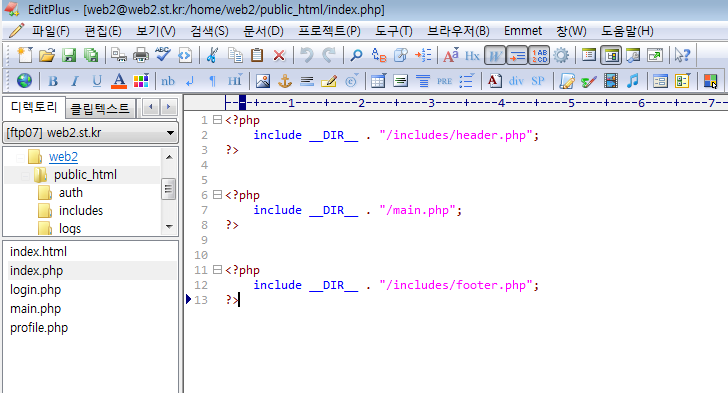Redo the last undone edit
The image size is (728, 393).
point(329,55)
